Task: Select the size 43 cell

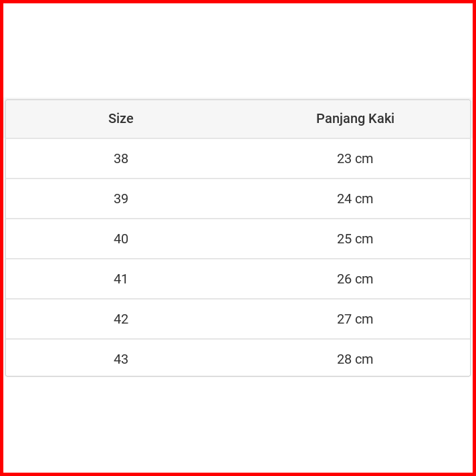Action: [121, 359]
